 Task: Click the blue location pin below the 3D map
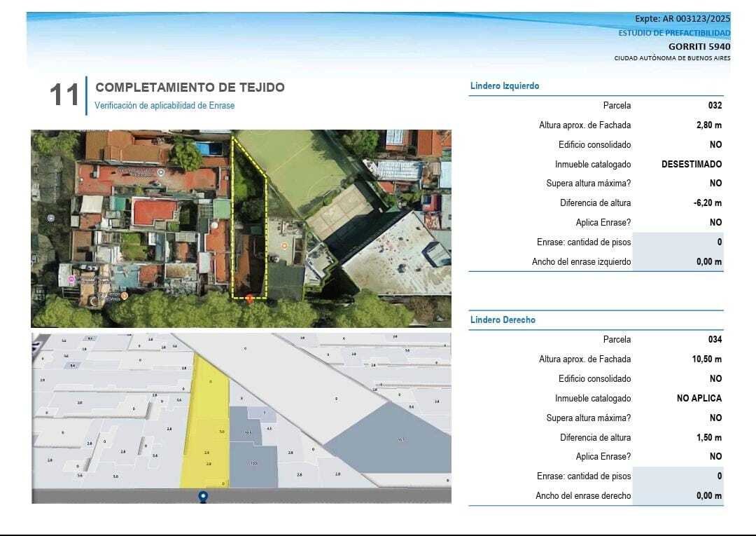[x=204, y=497]
